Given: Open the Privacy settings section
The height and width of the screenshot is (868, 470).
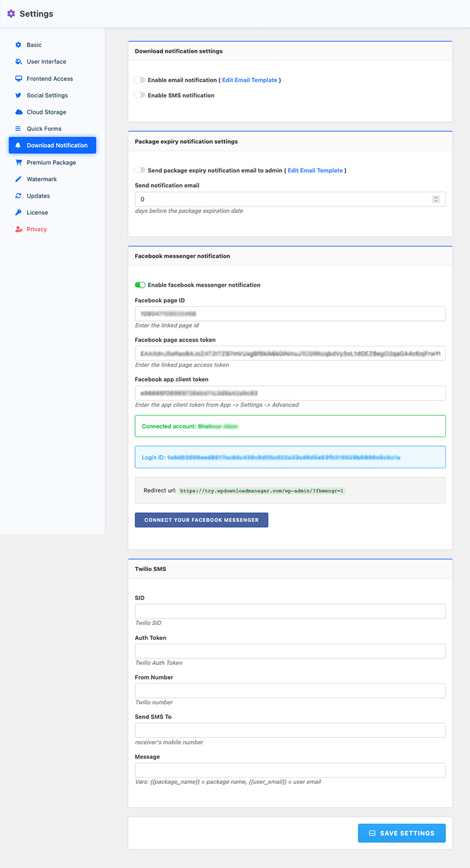Looking at the screenshot, I should coord(19,229).
